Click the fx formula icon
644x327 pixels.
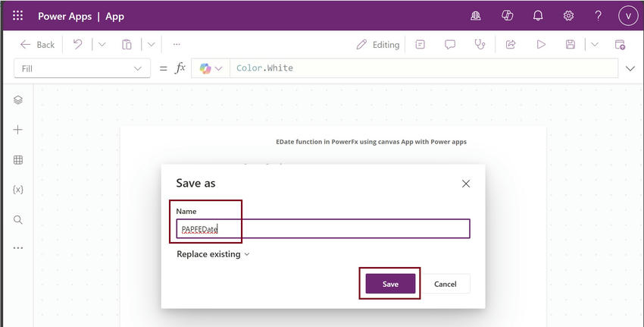pyautogui.click(x=180, y=68)
